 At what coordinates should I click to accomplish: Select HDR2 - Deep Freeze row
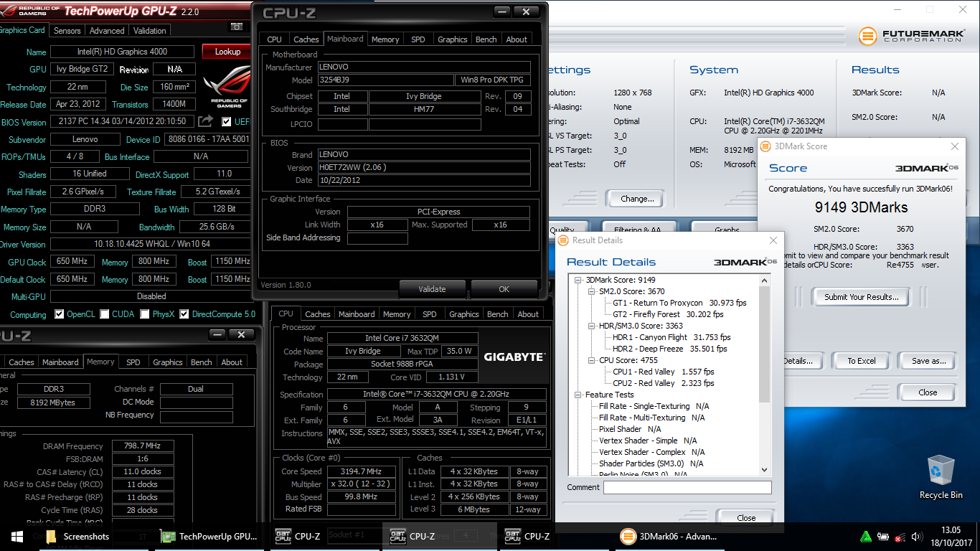[x=670, y=349]
